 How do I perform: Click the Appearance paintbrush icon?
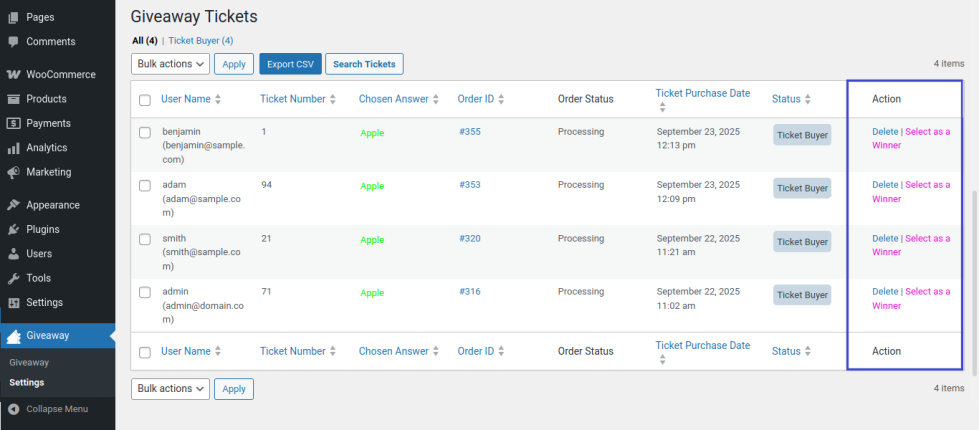[14, 205]
